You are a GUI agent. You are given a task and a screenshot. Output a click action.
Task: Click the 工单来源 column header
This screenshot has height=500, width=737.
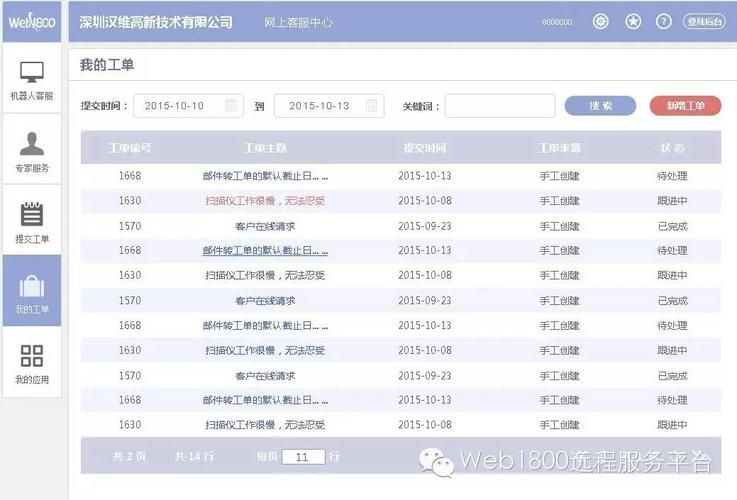[559, 148]
